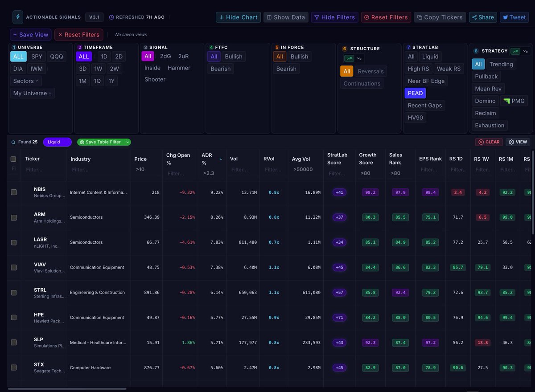The height and width of the screenshot is (392, 535).
Task: Click the Growth Score column header
Action: click(x=368, y=159)
